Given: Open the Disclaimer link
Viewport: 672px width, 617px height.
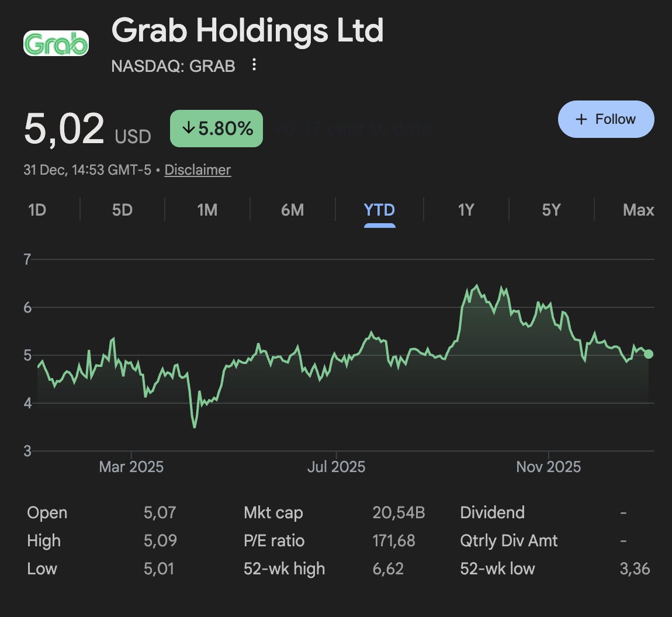Looking at the screenshot, I should 198,170.
